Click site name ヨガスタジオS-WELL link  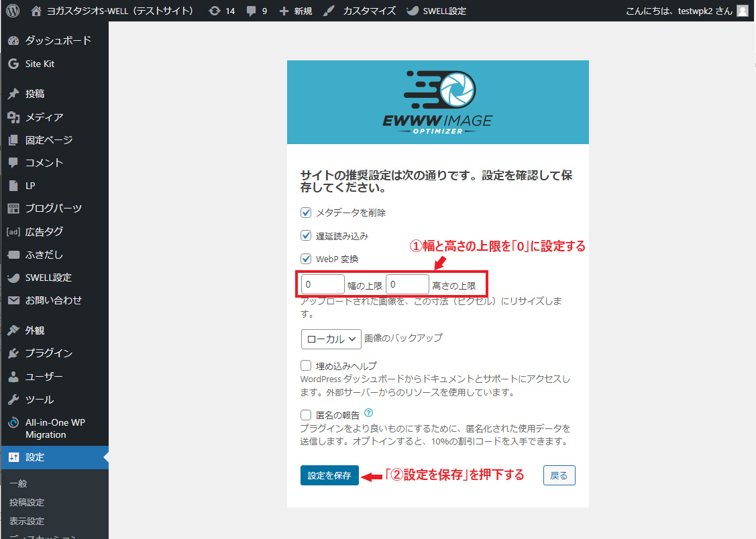(120, 11)
